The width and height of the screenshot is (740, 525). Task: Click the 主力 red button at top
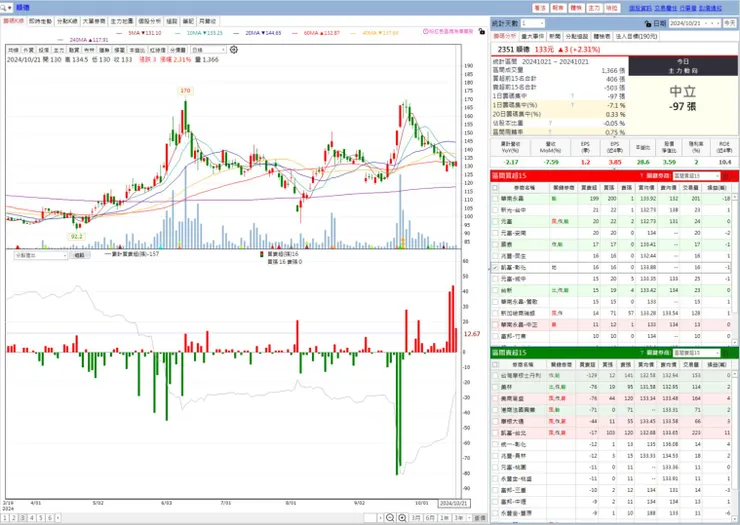coord(594,8)
